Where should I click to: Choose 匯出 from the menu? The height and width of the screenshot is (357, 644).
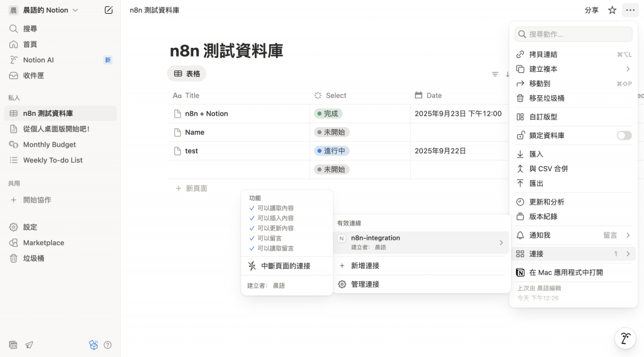click(x=574, y=183)
